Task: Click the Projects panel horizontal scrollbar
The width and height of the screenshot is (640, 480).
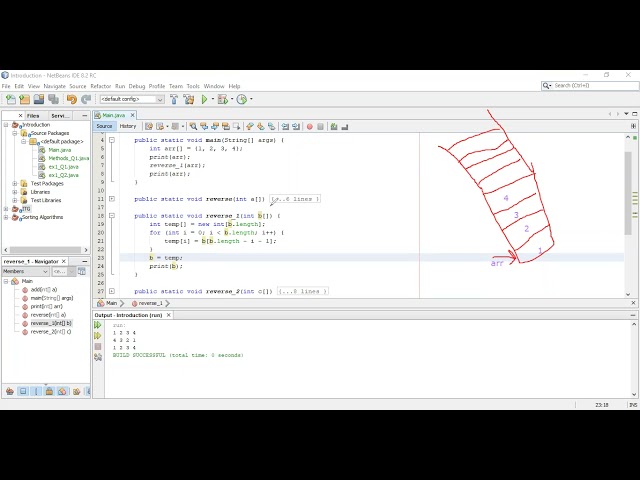Action: [x=46, y=250]
